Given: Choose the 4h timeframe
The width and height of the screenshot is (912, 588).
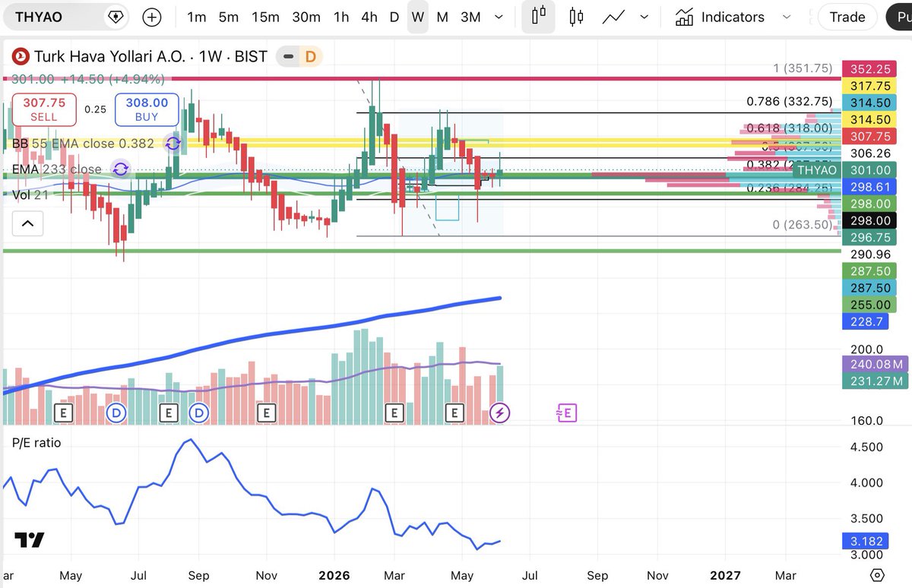Looking at the screenshot, I should tap(369, 17).
